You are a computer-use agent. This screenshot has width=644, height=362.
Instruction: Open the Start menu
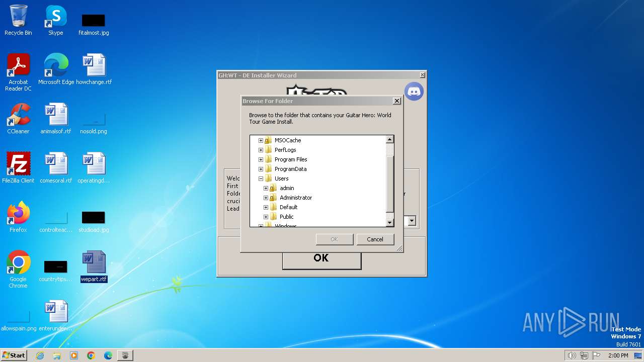14,355
